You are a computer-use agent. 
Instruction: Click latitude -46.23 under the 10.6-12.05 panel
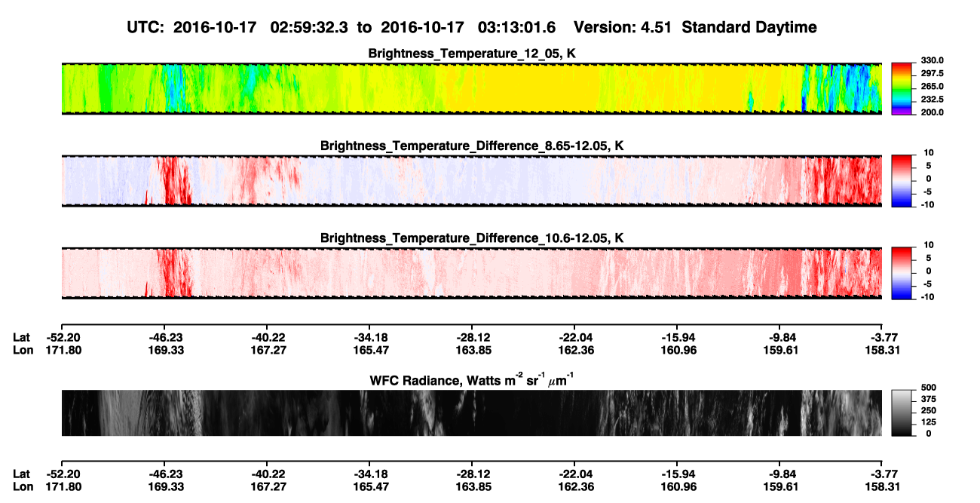tap(164, 337)
